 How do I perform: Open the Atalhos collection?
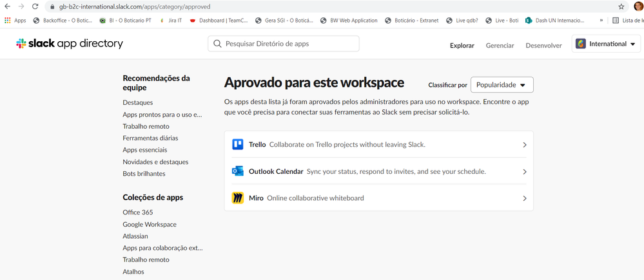(133, 272)
